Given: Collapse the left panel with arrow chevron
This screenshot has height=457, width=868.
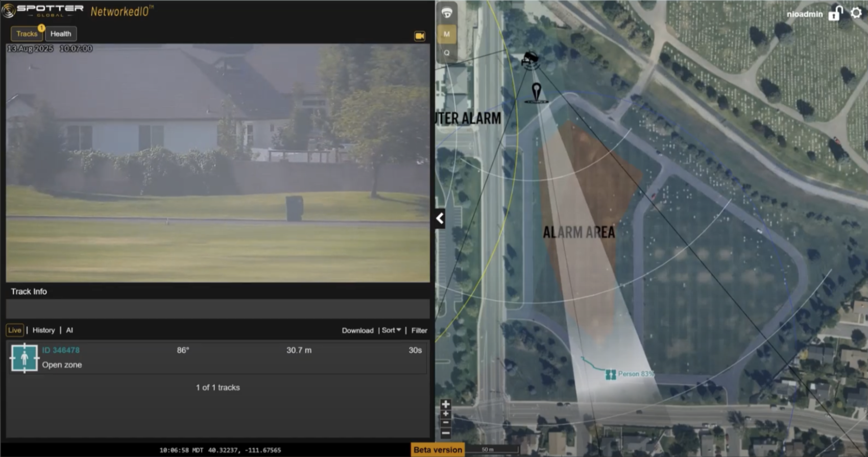Looking at the screenshot, I should [x=440, y=219].
